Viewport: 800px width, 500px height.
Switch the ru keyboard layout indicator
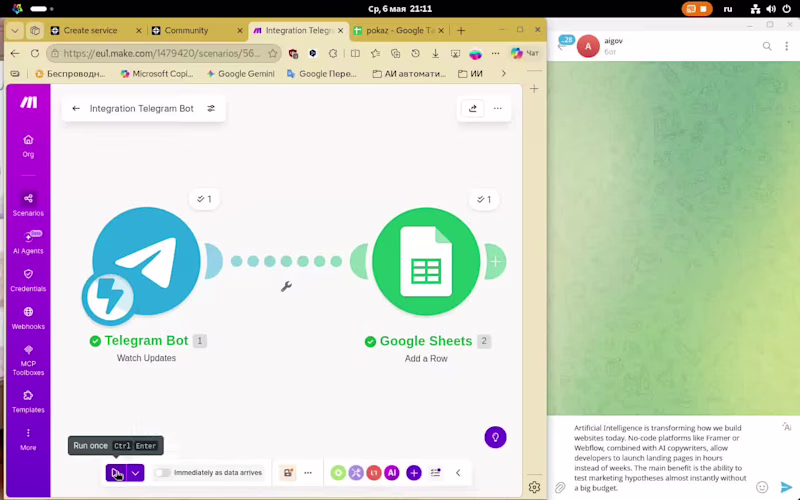click(728, 9)
